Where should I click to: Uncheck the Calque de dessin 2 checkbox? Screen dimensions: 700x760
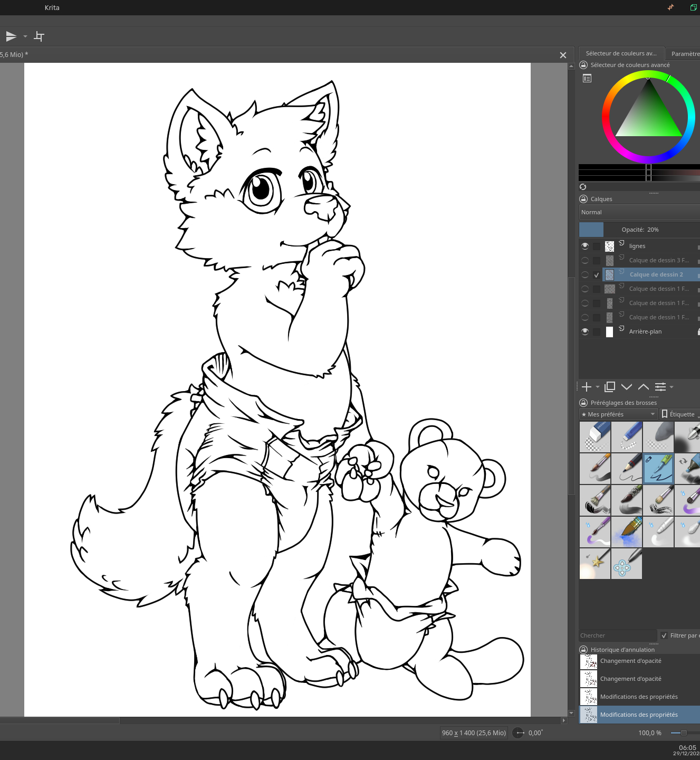(x=597, y=275)
